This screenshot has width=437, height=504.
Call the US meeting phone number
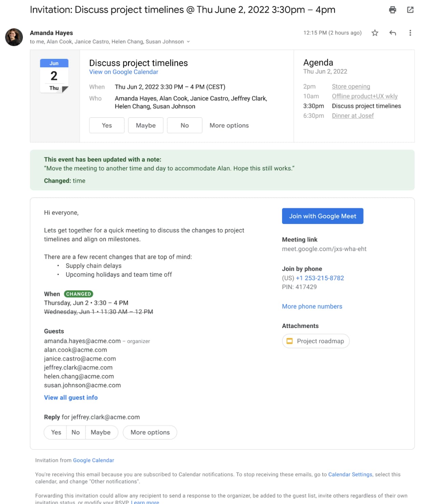coord(320,278)
